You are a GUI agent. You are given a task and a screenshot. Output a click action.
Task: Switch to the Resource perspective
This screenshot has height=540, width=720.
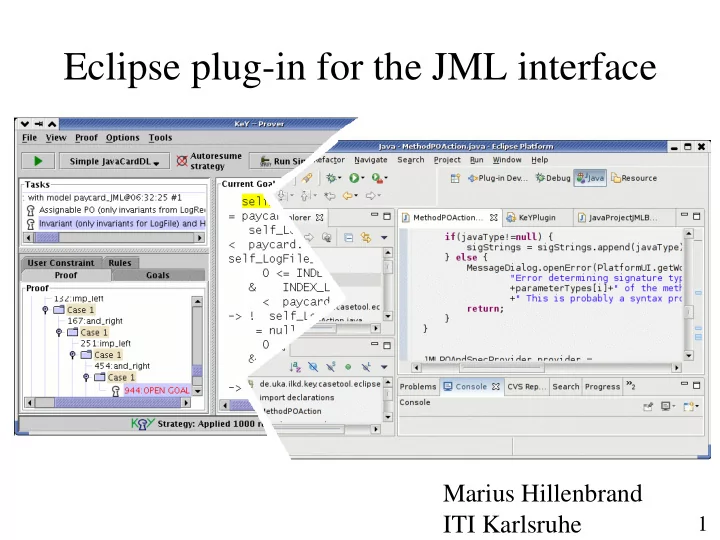click(x=634, y=178)
